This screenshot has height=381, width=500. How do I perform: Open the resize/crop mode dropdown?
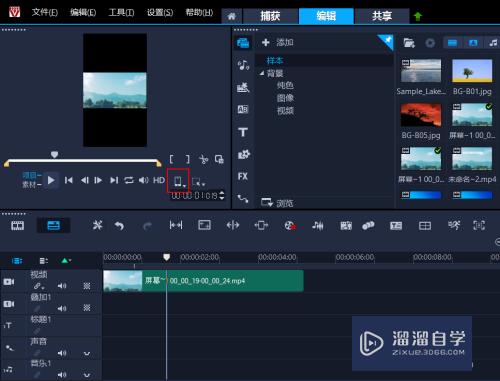pos(198,182)
